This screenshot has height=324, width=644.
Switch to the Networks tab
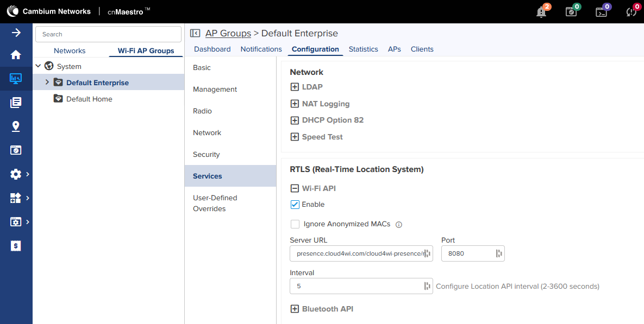(x=70, y=51)
